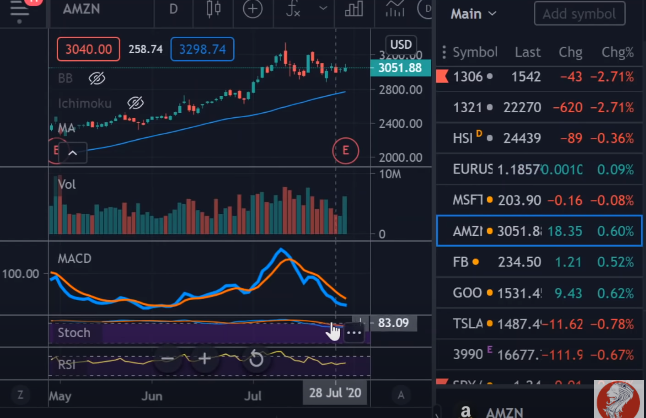Select the MACD indicator label

pyautogui.click(x=75, y=259)
